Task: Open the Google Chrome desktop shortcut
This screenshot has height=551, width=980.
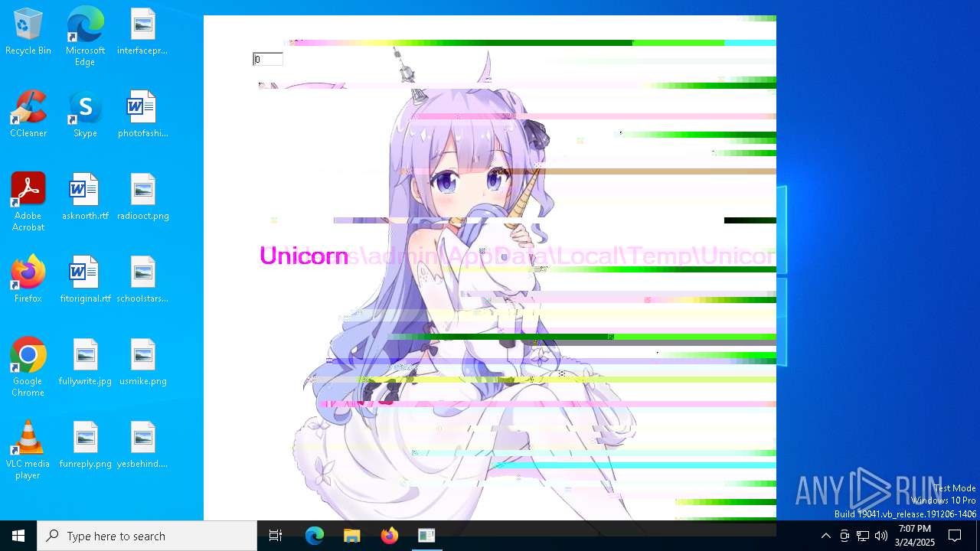Action: [x=28, y=367]
